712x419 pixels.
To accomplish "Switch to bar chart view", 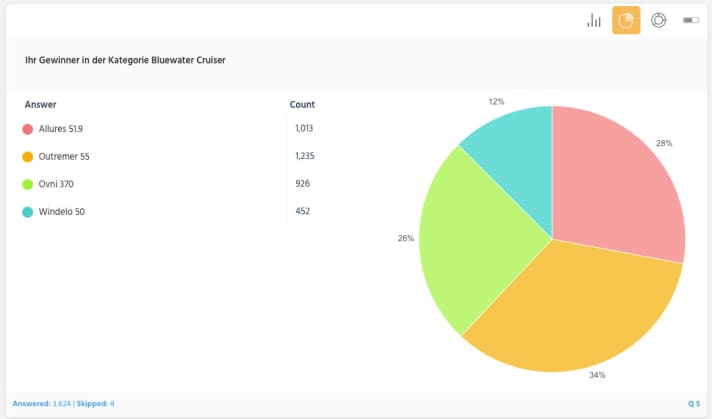I will [x=594, y=20].
